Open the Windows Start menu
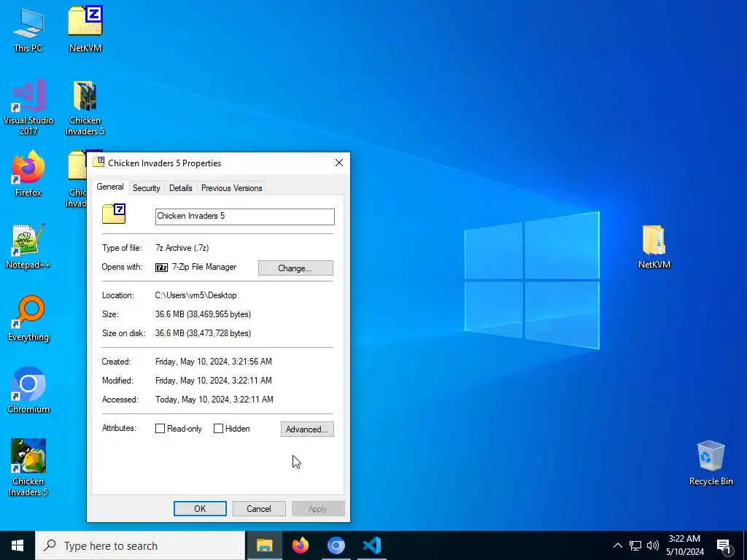Viewport: 747px width, 560px height. (18, 545)
